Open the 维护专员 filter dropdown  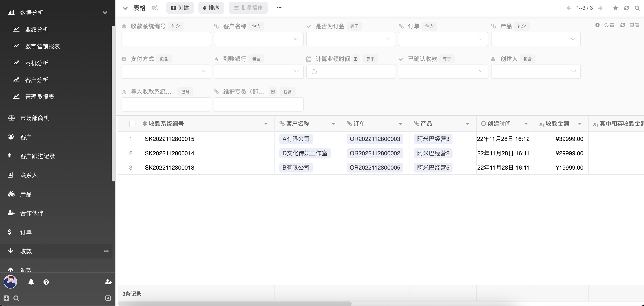(259, 104)
